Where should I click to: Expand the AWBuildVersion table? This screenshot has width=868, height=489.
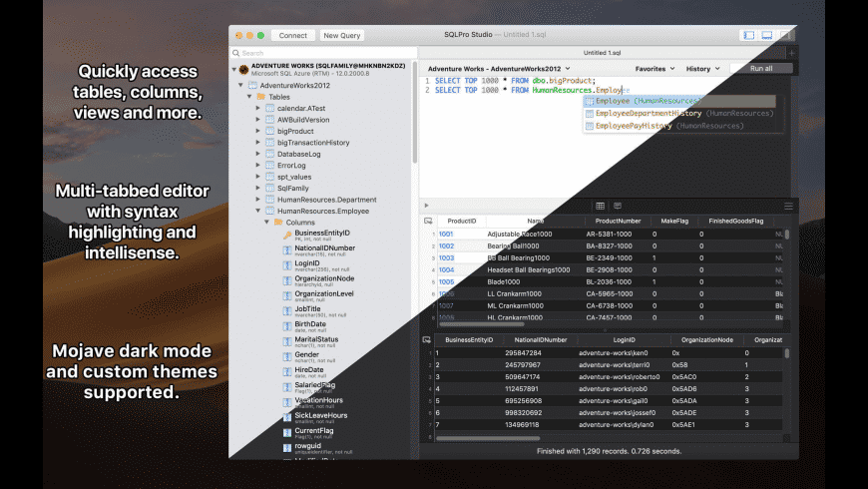258,120
